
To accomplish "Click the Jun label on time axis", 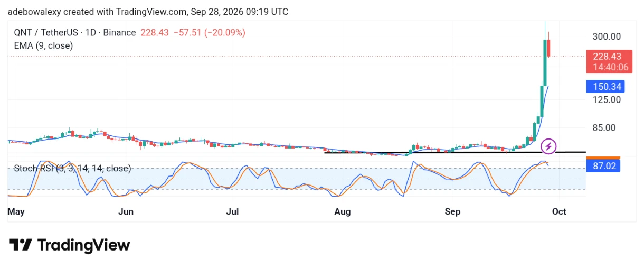I will (x=126, y=211).
